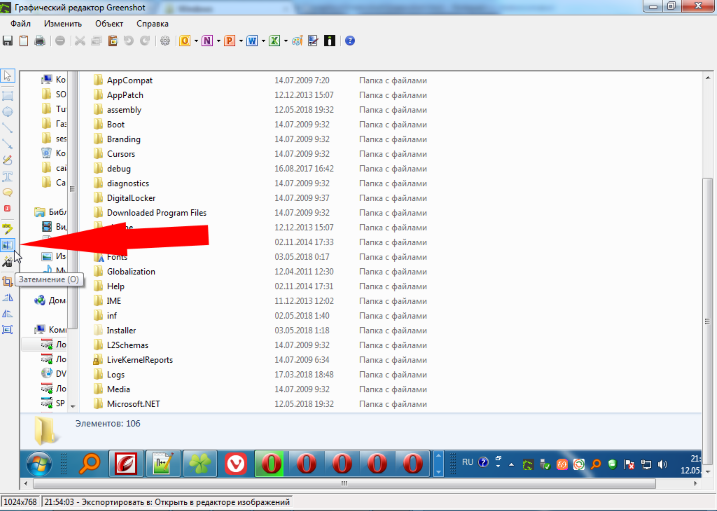Expand dropdown arrow next to Word icon
Image resolution: width=717 pixels, height=511 pixels.
262,41
